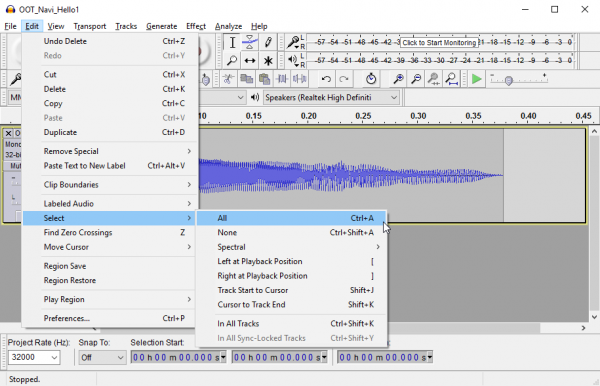Choose Undo Delete from Edit menu
Screen dimensions: 600x386
click(x=110, y=41)
